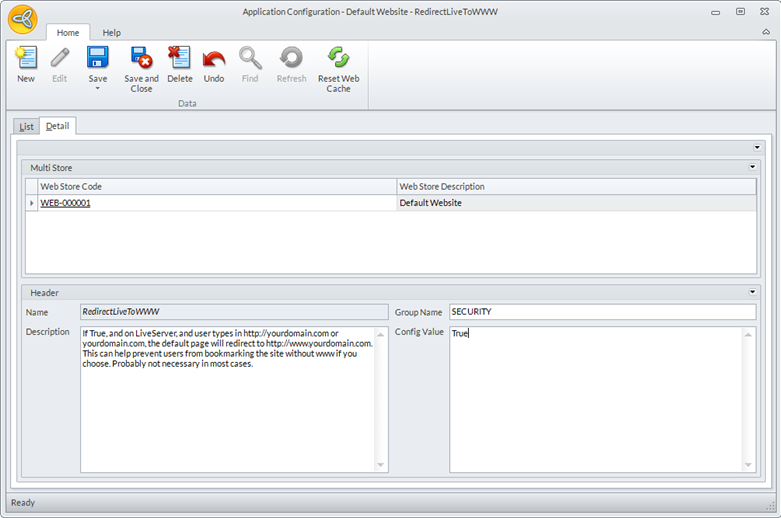
Task: Open the Save button dropdown arrow
Action: (97, 89)
